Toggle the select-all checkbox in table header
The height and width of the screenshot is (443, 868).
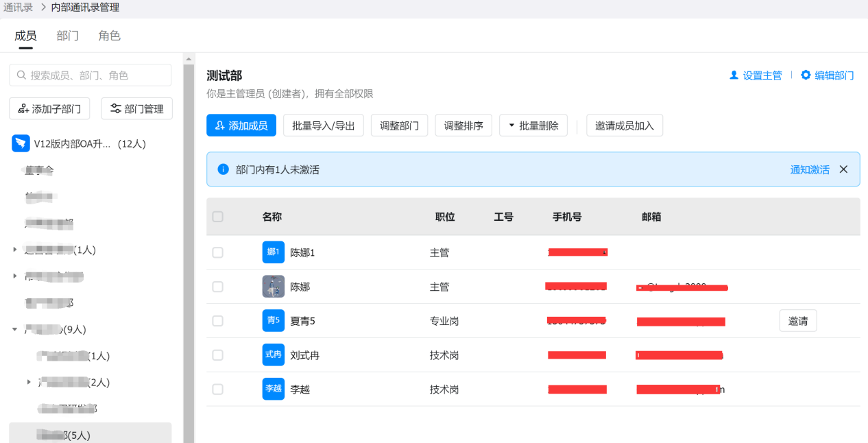point(217,217)
